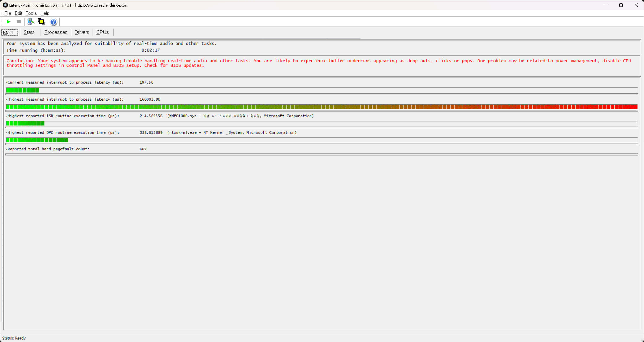Click the LatencyMon app icon in title bar

click(x=5, y=5)
